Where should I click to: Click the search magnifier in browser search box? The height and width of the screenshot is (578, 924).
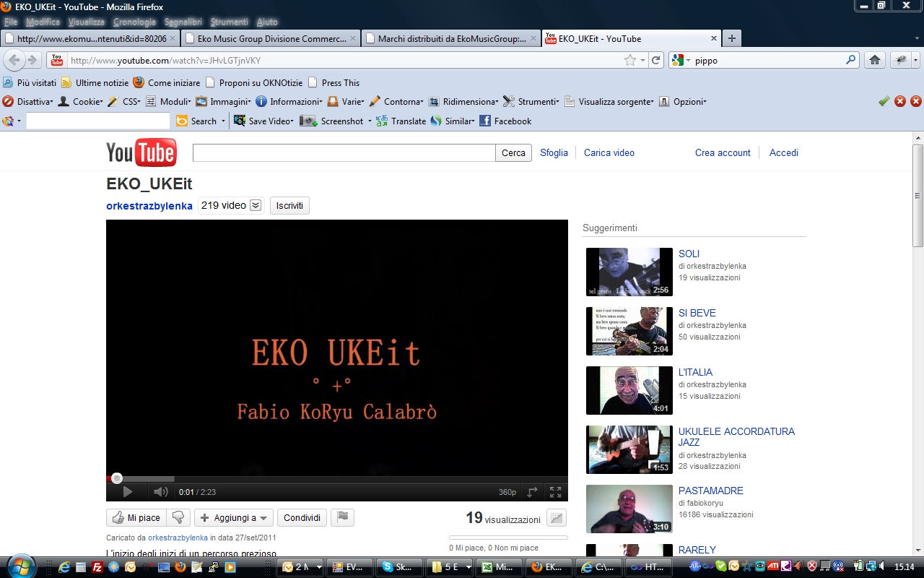[x=851, y=61]
